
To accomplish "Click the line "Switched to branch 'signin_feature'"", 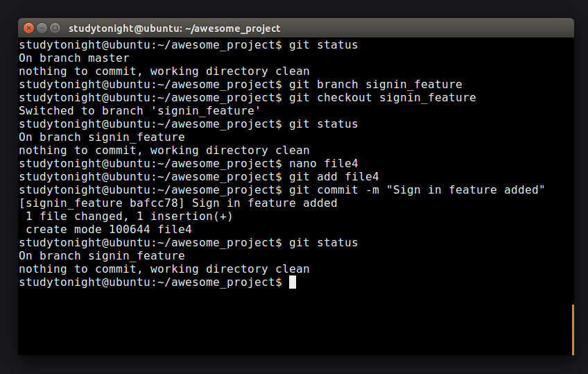I will point(139,111).
